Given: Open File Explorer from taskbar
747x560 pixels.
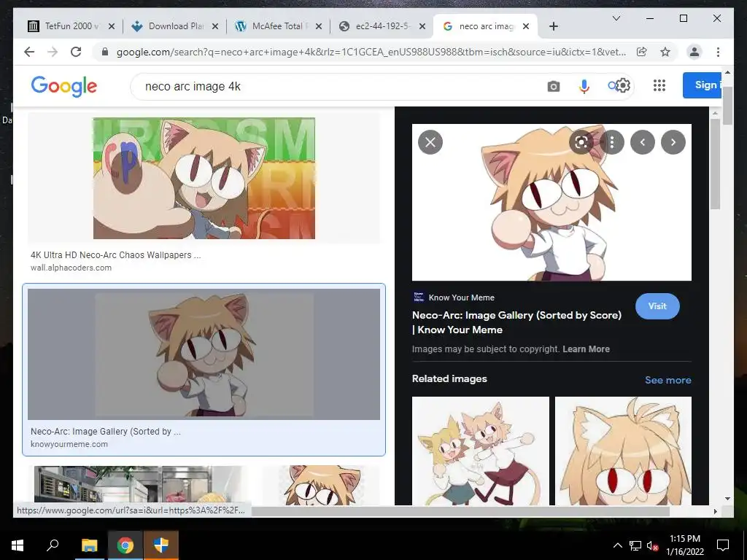Looking at the screenshot, I should [x=89, y=545].
